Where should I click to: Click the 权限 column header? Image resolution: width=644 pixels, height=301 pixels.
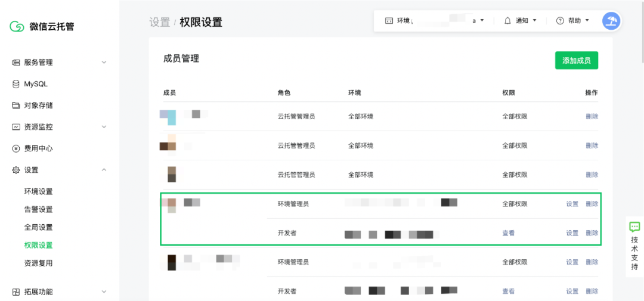pos(509,93)
